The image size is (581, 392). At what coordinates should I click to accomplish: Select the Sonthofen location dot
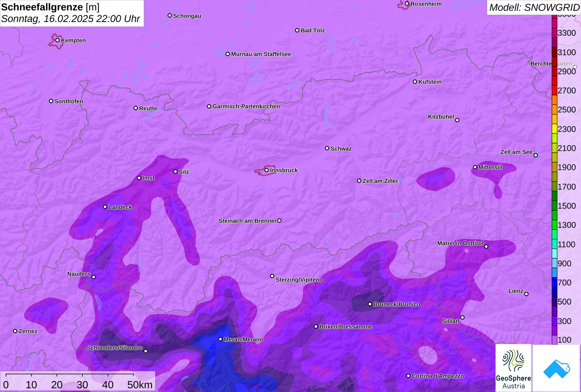point(51,101)
